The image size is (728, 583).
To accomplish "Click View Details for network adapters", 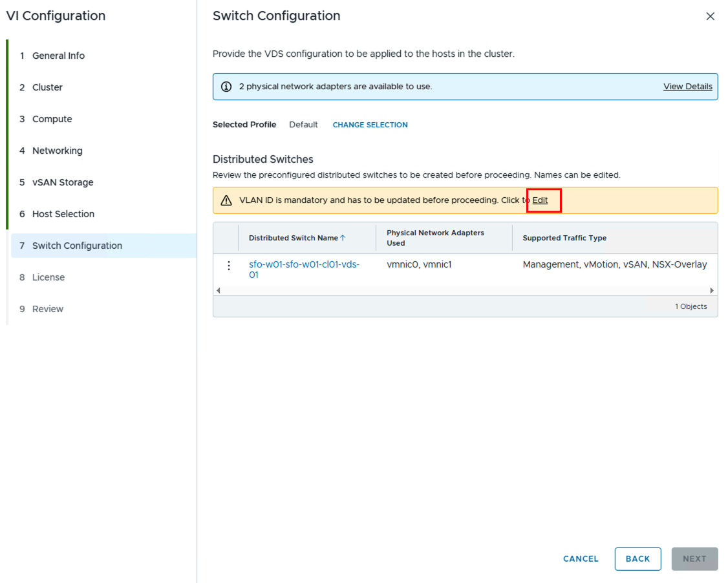I will click(x=687, y=87).
